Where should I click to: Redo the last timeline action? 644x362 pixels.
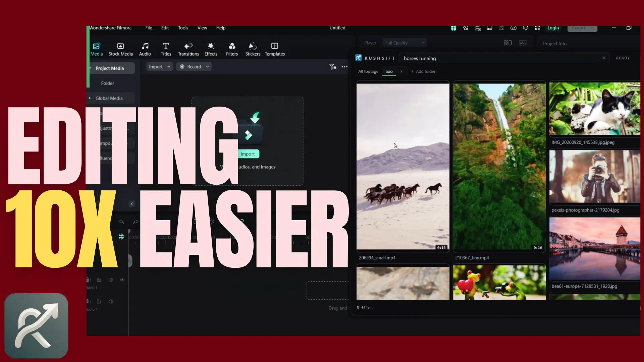136,222
